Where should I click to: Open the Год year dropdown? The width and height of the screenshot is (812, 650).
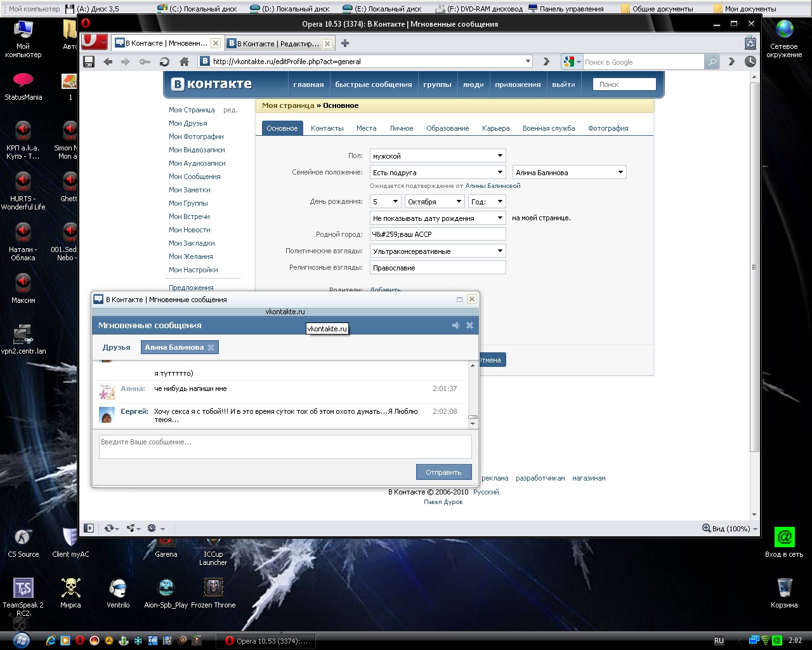pyautogui.click(x=487, y=201)
